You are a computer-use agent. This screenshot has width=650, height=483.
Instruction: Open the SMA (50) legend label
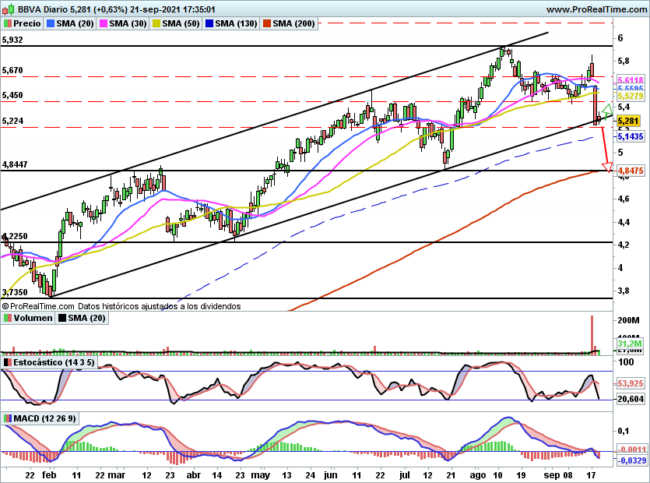pos(181,24)
